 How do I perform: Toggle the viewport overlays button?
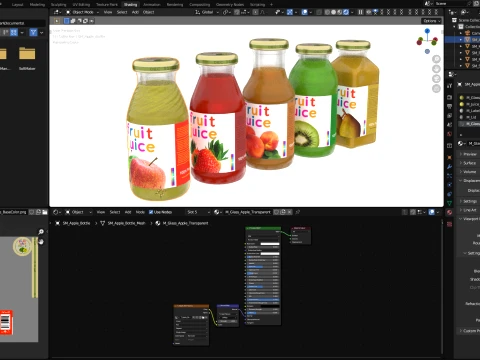pos(305,12)
